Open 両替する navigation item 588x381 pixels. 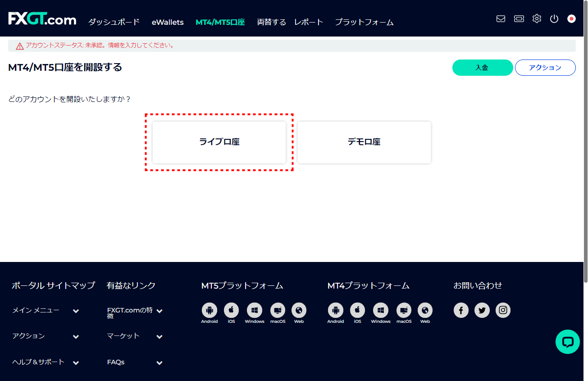tap(272, 22)
